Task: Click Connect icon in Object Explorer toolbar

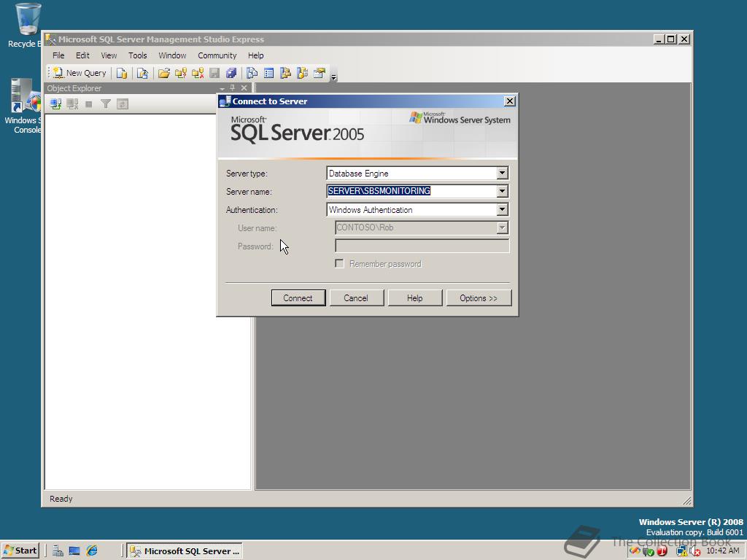Action: pos(55,104)
